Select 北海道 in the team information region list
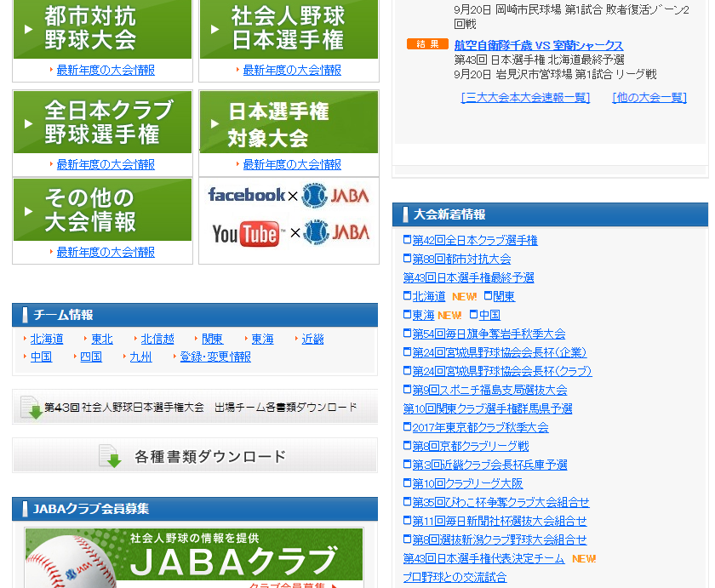Image resolution: width=715 pixels, height=588 pixels. coord(45,338)
